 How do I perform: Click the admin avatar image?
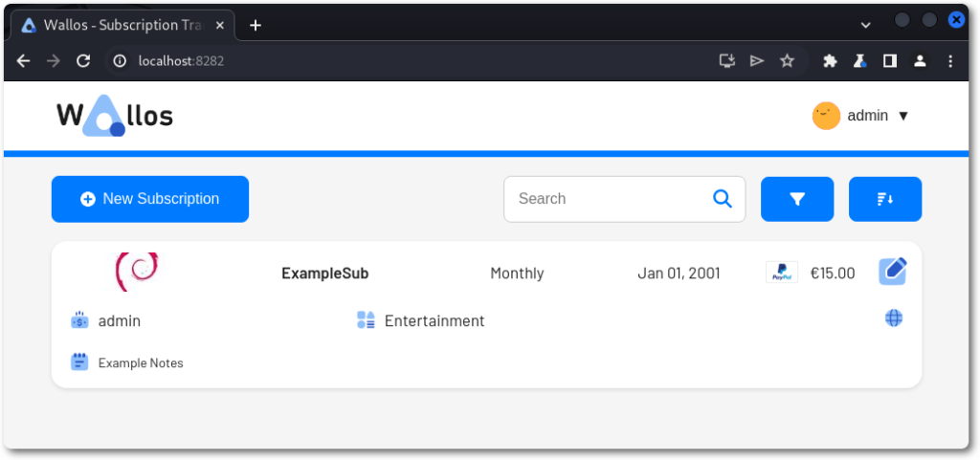point(826,116)
